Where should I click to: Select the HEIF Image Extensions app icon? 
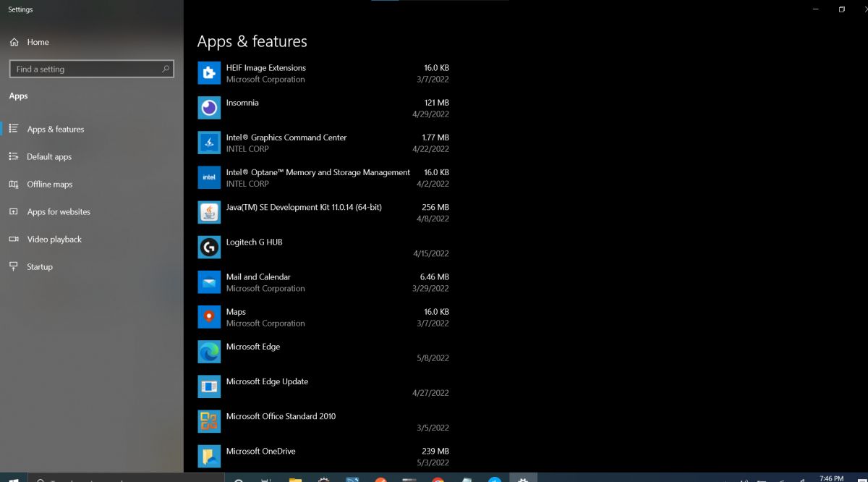[x=209, y=73]
